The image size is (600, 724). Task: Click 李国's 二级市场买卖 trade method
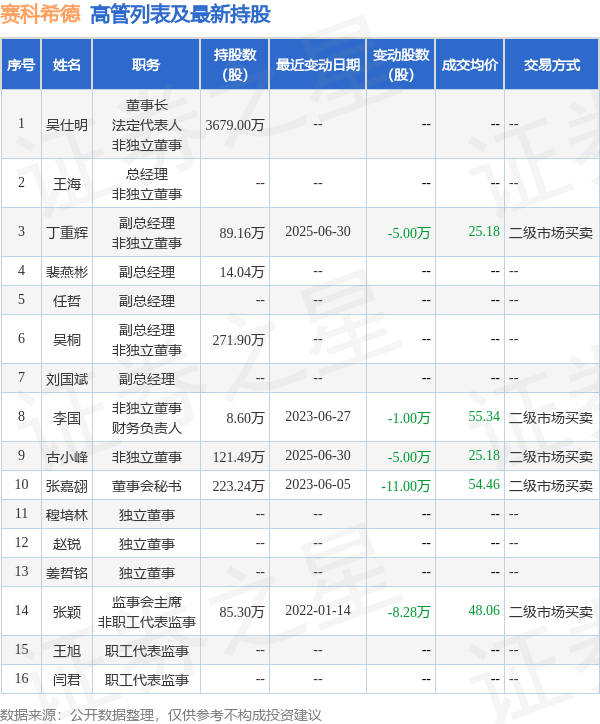click(x=551, y=417)
